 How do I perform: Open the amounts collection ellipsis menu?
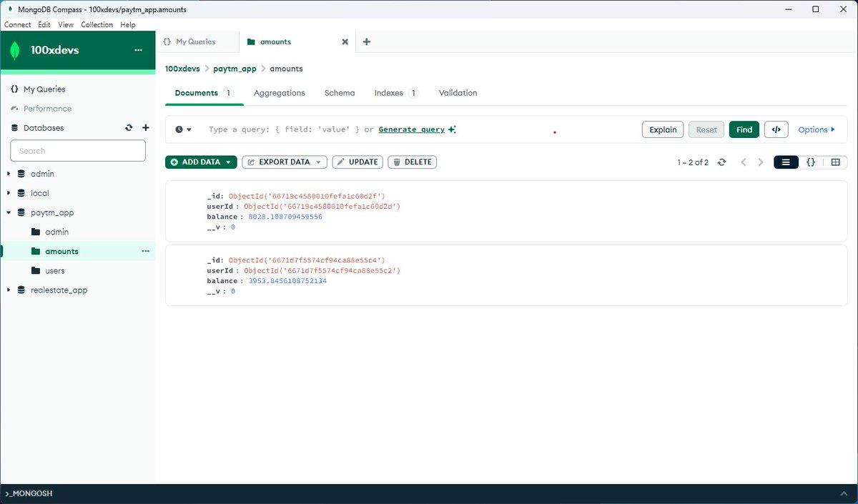(146, 252)
